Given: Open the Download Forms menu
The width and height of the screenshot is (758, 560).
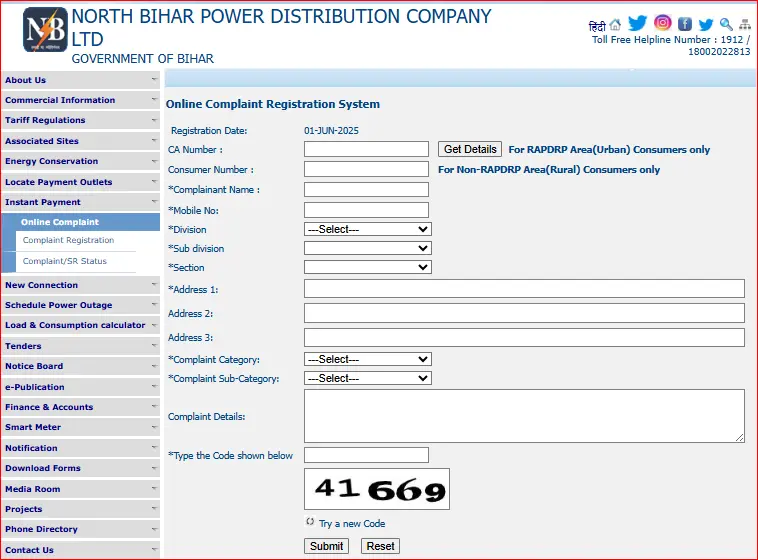Looking at the screenshot, I should click(x=80, y=468).
